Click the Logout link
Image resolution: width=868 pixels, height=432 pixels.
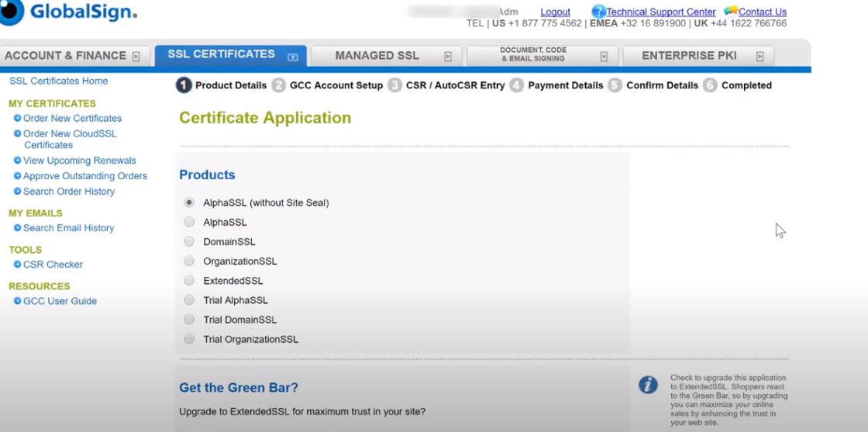555,12
